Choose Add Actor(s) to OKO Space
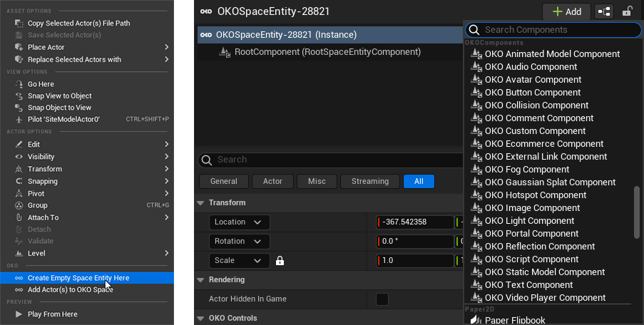 pos(70,290)
